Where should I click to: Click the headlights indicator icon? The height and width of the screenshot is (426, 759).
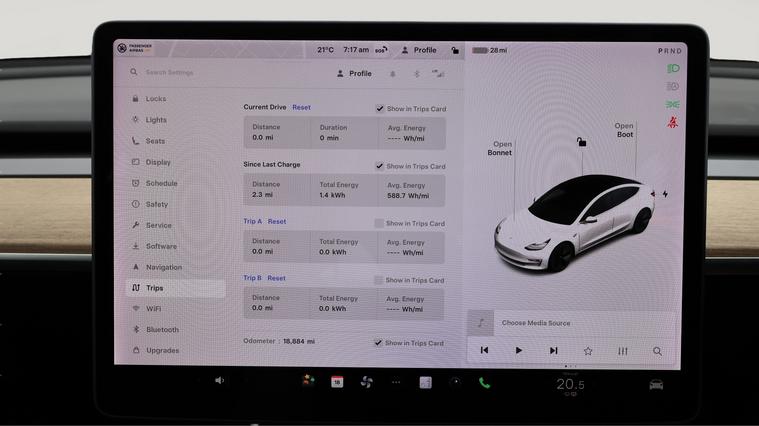673,69
